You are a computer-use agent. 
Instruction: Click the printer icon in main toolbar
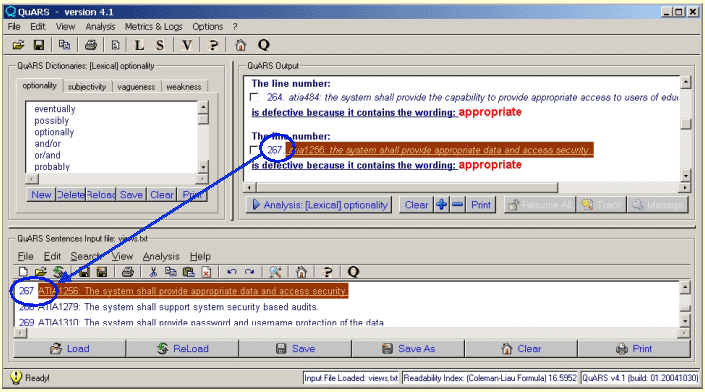pos(91,45)
